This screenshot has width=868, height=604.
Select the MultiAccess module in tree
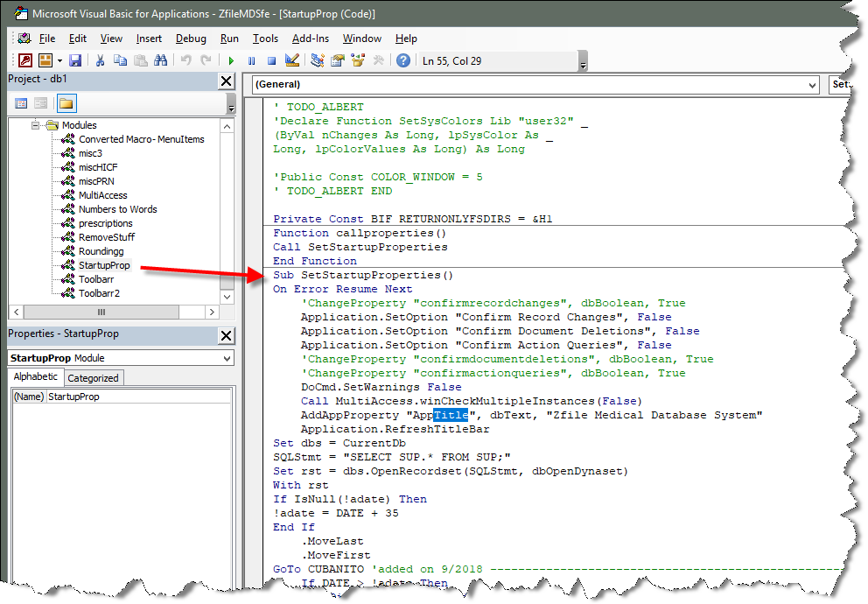102,195
